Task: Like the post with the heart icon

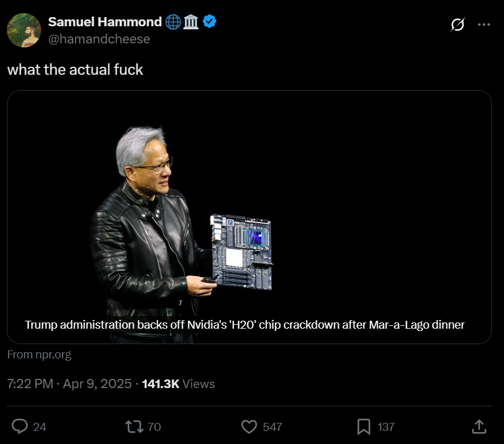Action: click(249, 427)
